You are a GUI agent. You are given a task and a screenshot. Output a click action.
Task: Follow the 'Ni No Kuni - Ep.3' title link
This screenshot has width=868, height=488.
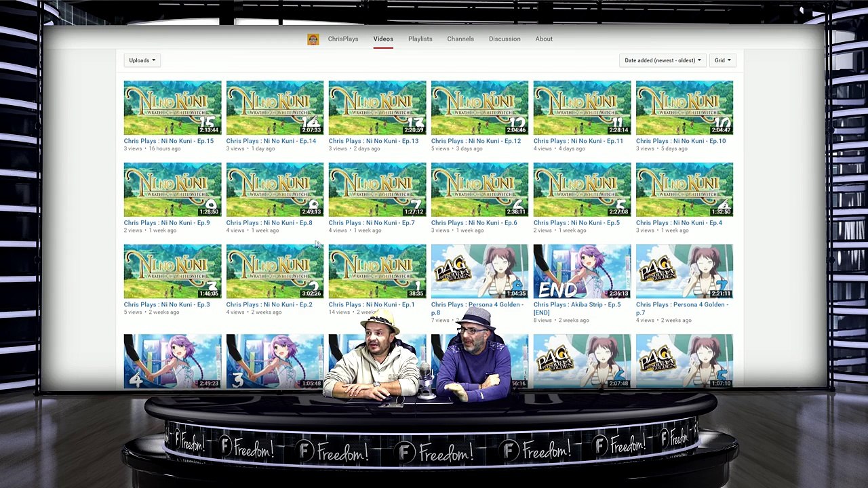pyautogui.click(x=166, y=305)
